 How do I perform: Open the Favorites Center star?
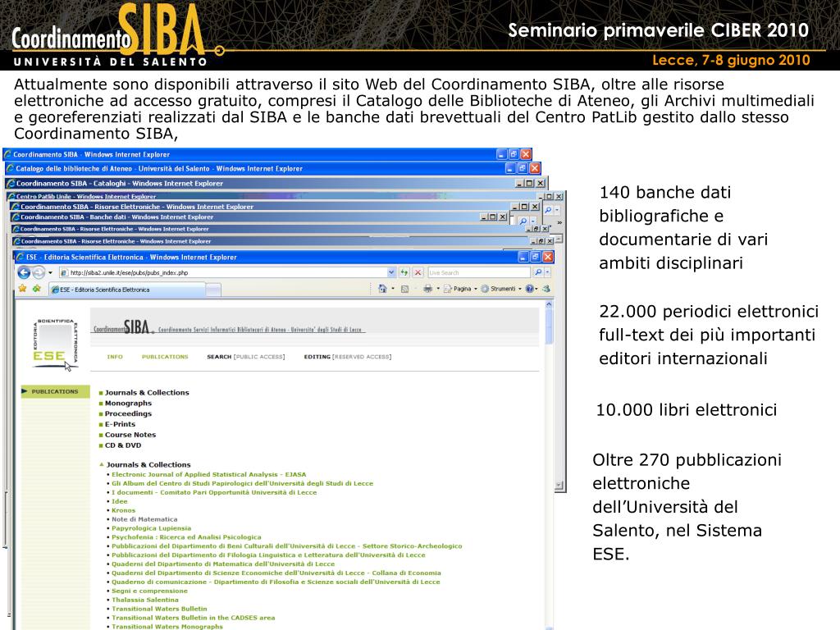(x=22, y=289)
